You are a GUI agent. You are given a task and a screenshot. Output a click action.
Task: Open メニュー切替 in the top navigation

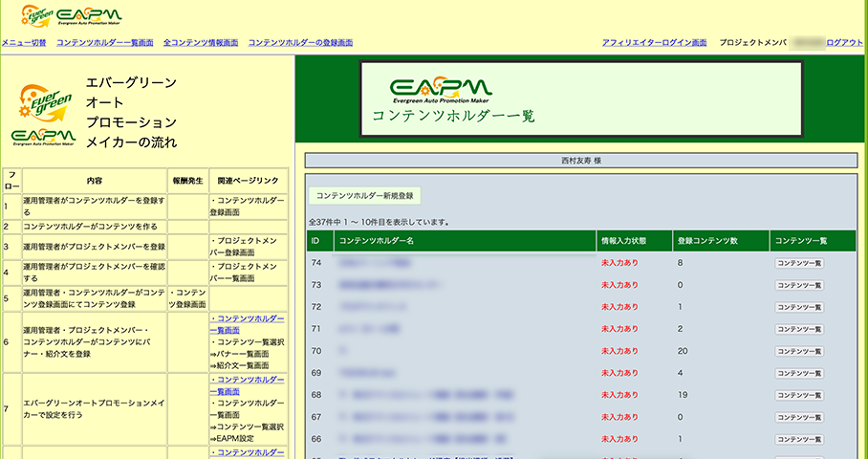24,43
